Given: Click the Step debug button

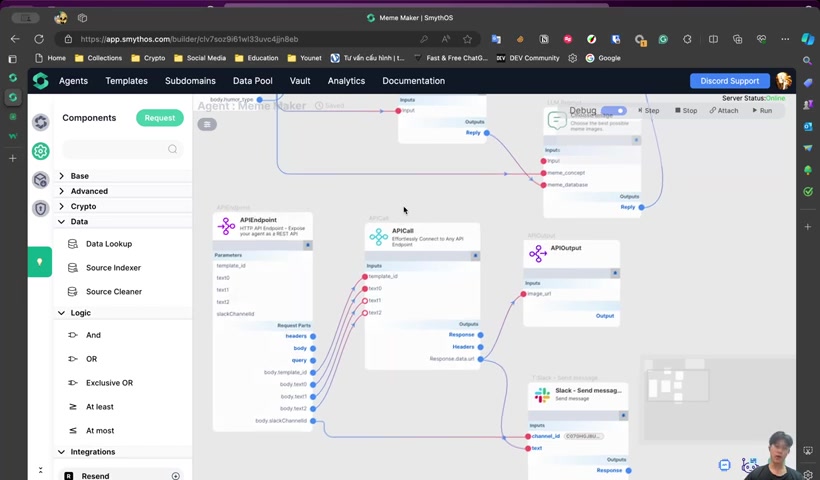Looking at the screenshot, I should pos(648,111).
